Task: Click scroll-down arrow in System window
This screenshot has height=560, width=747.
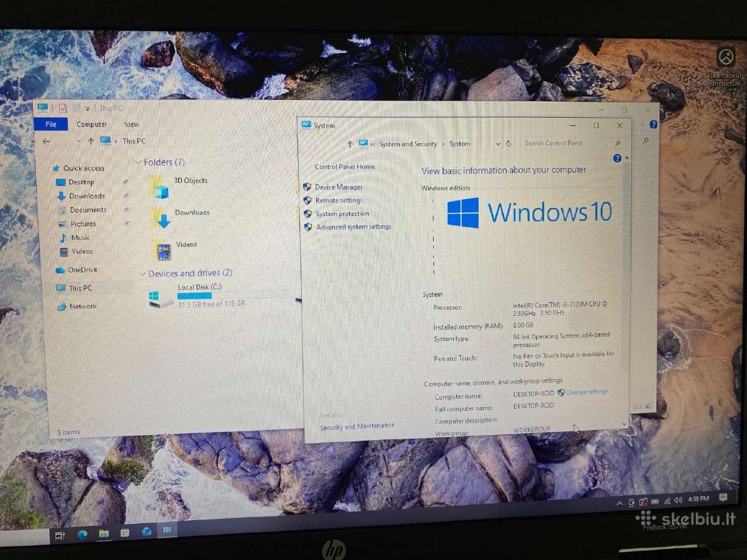Action: [624, 424]
